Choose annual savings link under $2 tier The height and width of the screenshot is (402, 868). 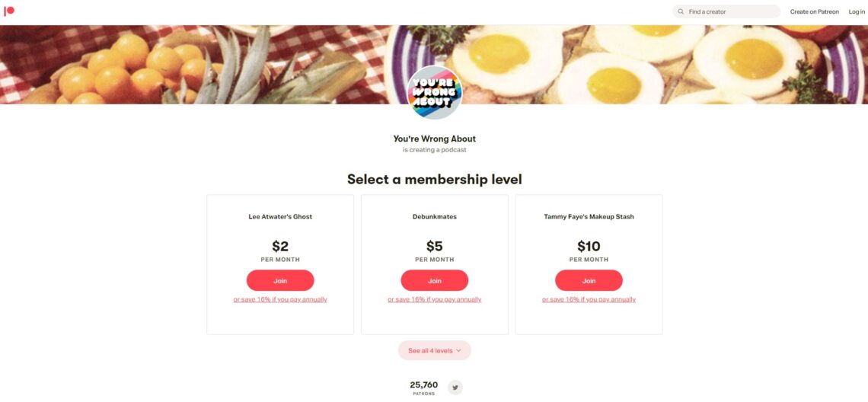click(280, 300)
